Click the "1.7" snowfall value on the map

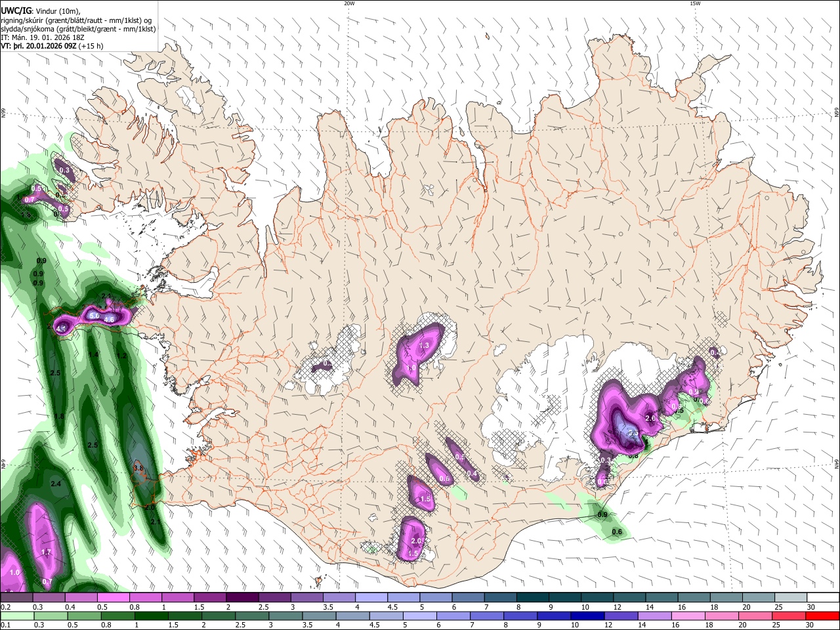tap(46, 553)
